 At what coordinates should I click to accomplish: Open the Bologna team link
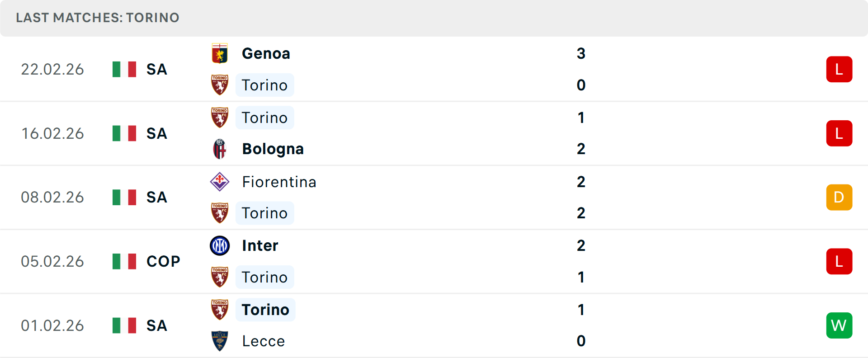pyautogui.click(x=273, y=149)
